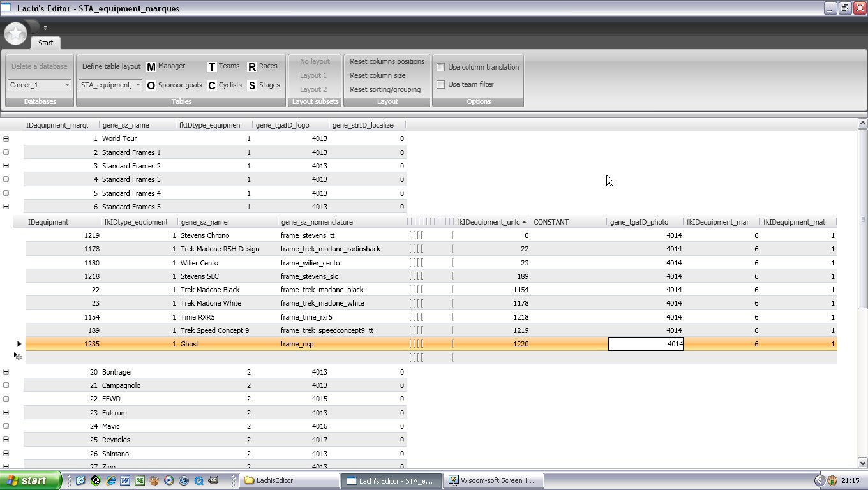Open the Teams table via T icon
Image resolution: width=868 pixels, height=490 pixels.
pyautogui.click(x=212, y=67)
